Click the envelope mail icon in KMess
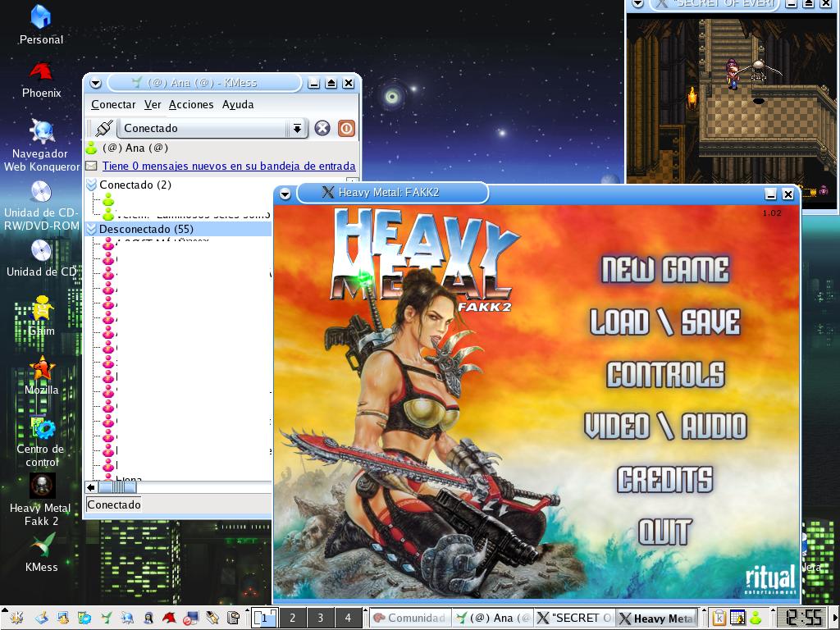This screenshot has height=630, width=840. pos(92,166)
